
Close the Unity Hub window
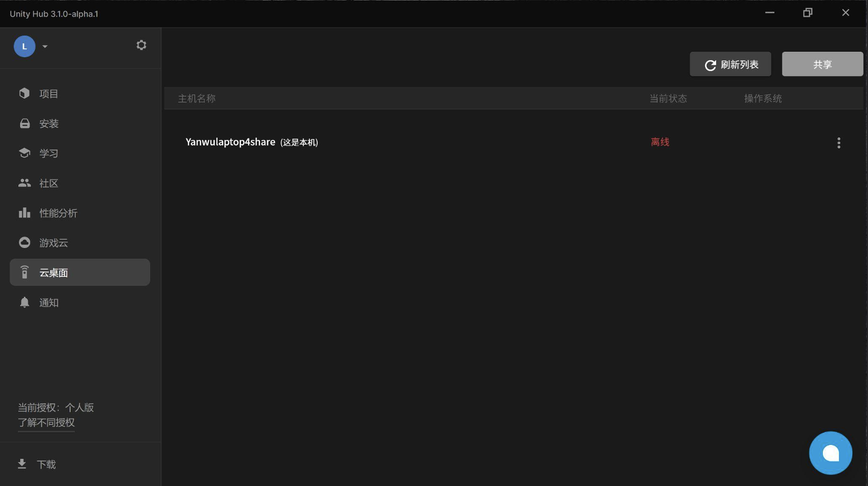tap(846, 13)
